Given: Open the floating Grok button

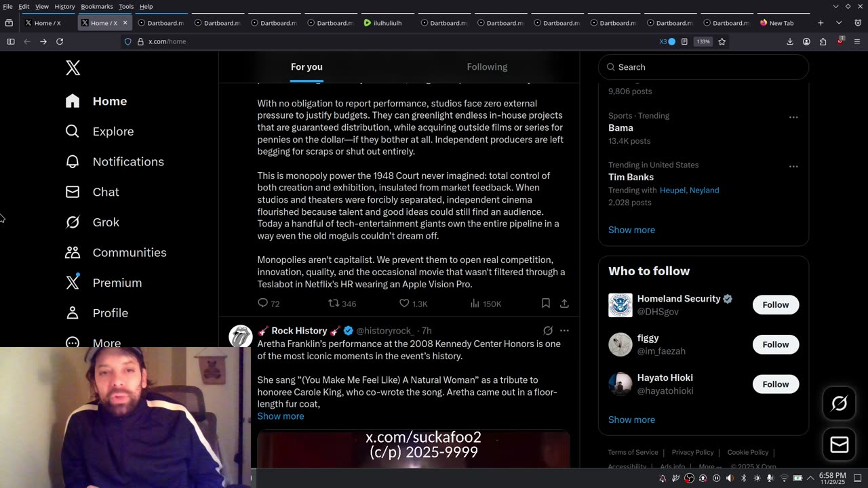Looking at the screenshot, I should [x=839, y=404].
